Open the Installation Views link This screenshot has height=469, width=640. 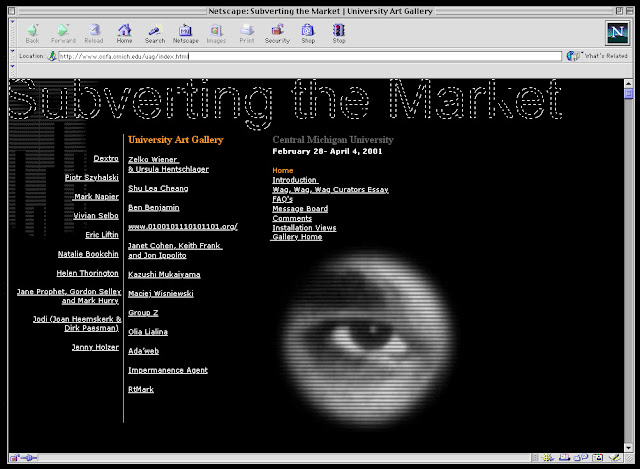coord(304,228)
